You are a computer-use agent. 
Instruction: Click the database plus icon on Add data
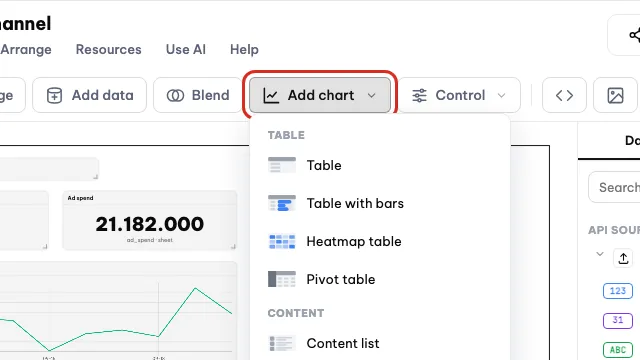click(x=54, y=96)
